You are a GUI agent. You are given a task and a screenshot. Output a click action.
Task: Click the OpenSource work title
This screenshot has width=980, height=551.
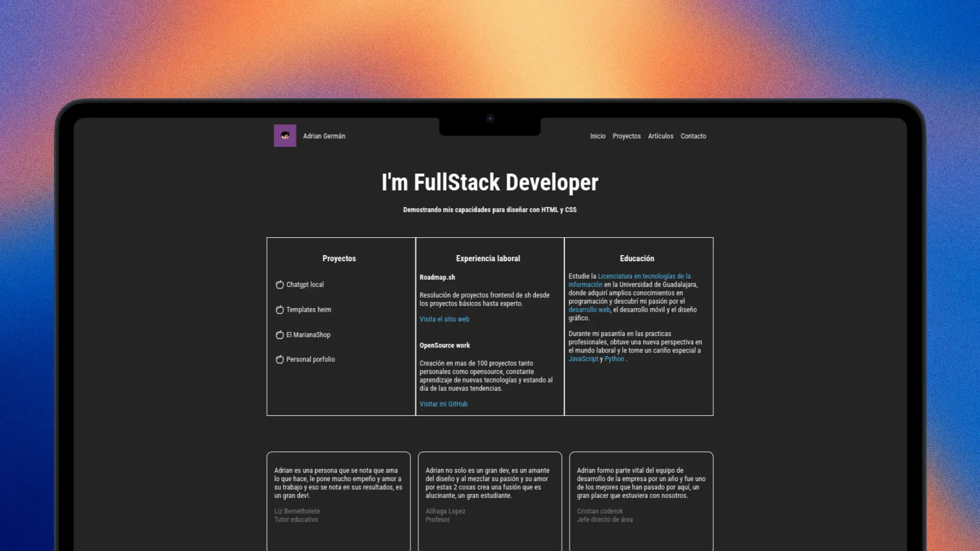click(x=445, y=345)
